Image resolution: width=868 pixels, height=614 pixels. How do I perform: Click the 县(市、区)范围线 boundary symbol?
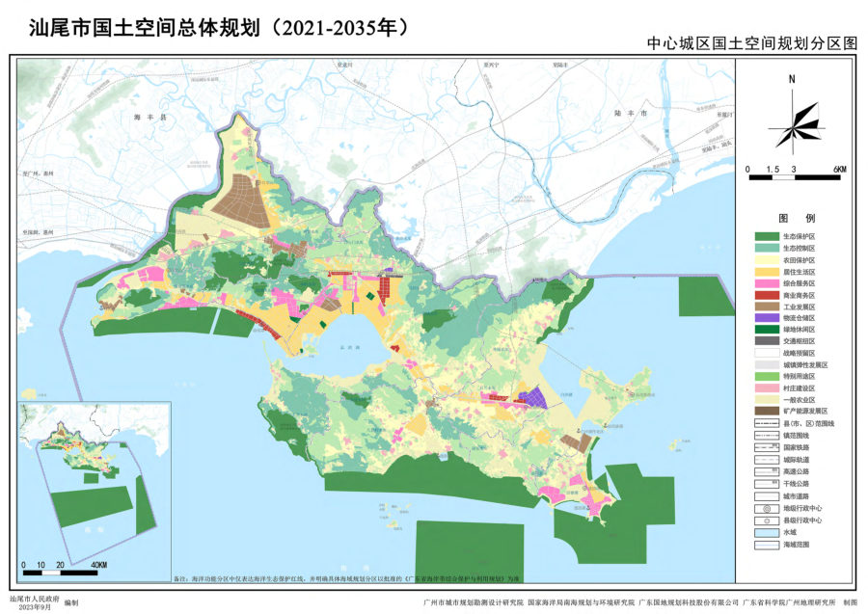766,423
